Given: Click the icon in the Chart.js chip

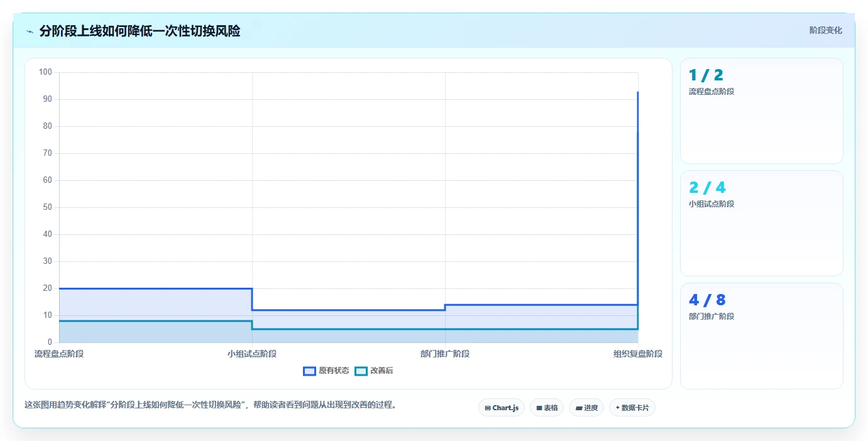Looking at the screenshot, I should click(x=488, y=408).
